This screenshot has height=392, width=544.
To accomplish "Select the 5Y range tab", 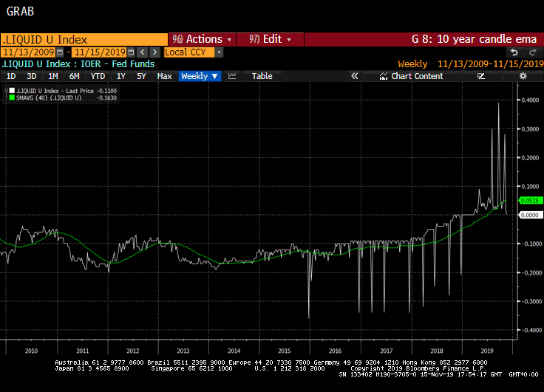I will pos(141,76).
